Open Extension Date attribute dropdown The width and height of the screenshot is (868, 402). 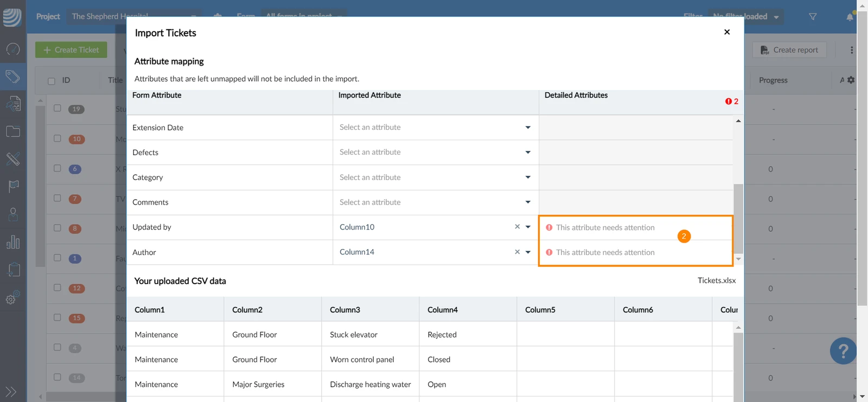pyautogui.click(x=436, y=127)
